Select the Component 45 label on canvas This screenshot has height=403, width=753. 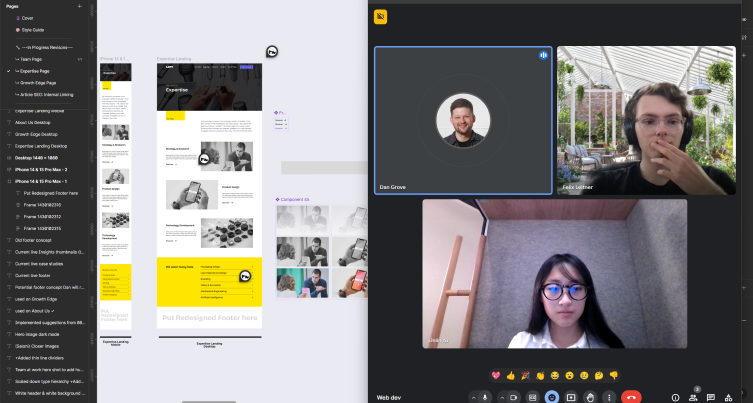pos(292,199)
